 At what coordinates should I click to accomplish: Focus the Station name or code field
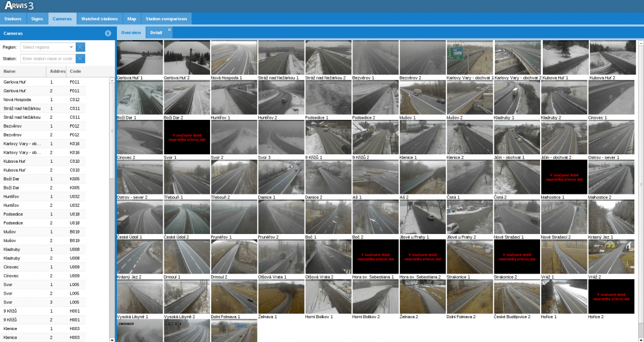click(48, 59)
